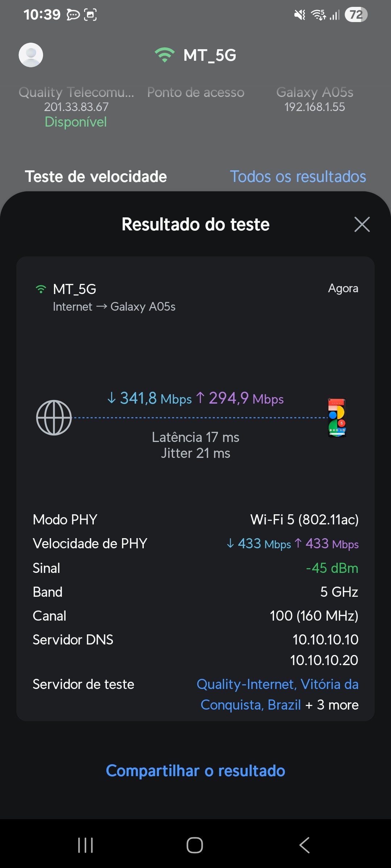Open Quality-Internet test server link
Screen dimensions: 391x868
[277, 685]
